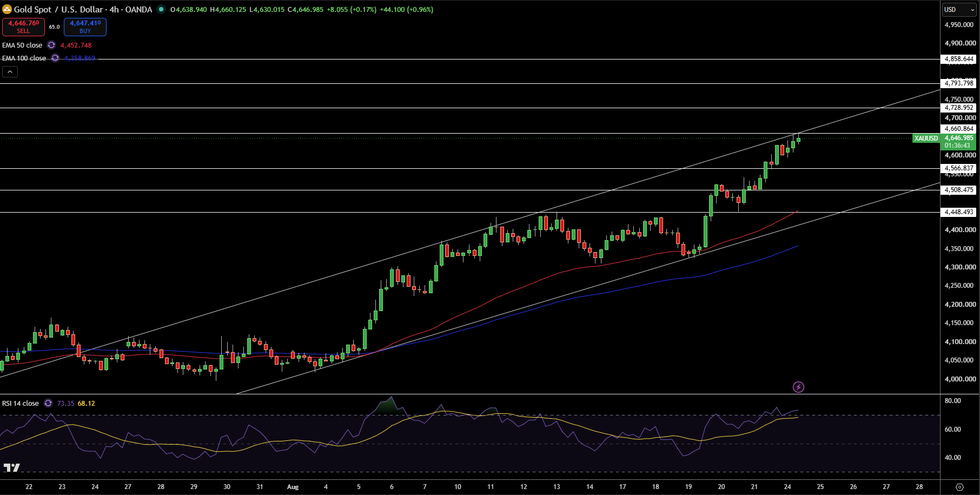The width and height of the screenshot is (980, 495).
Task: Click the +44.100 (+0.96%) change value
Action: click(407, 9)
